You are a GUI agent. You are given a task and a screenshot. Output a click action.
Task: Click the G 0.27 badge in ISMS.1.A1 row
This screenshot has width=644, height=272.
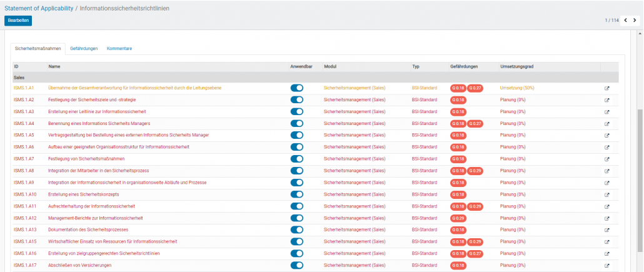(477, 88)
